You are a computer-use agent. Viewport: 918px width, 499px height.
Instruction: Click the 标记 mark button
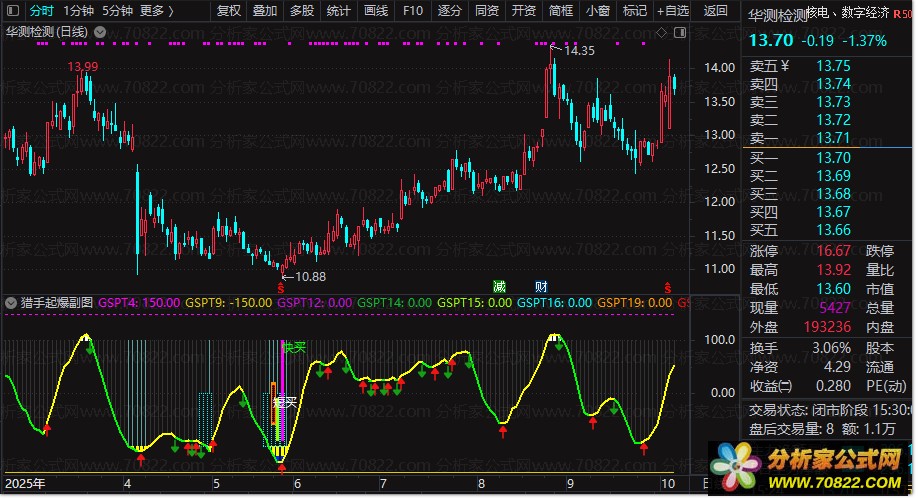coord(634,11)
